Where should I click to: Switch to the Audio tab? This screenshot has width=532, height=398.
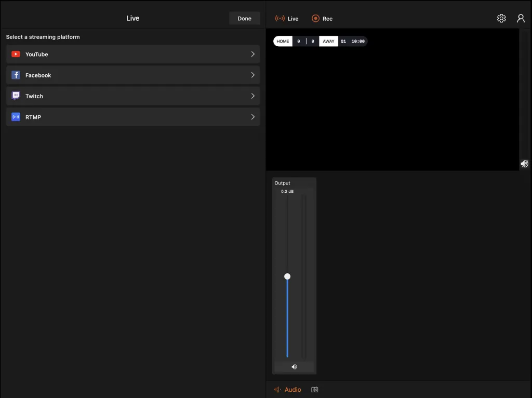pos(288,390)
